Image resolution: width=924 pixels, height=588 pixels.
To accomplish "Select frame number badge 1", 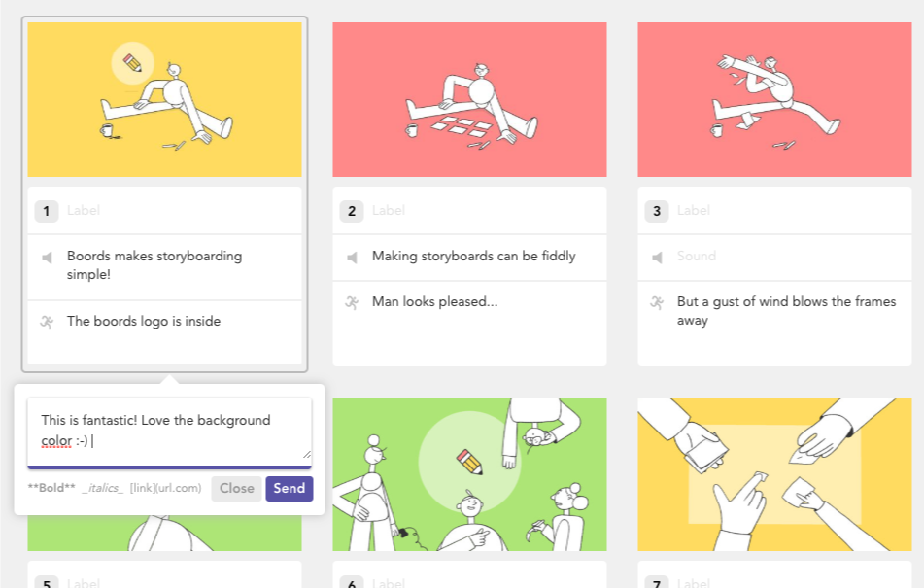I will [x=47, y=211].
